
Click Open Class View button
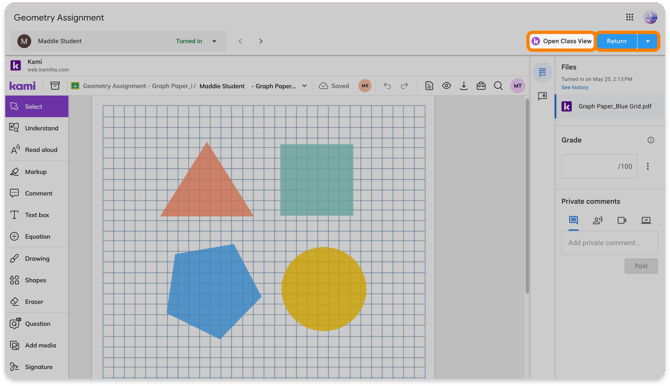561,41
